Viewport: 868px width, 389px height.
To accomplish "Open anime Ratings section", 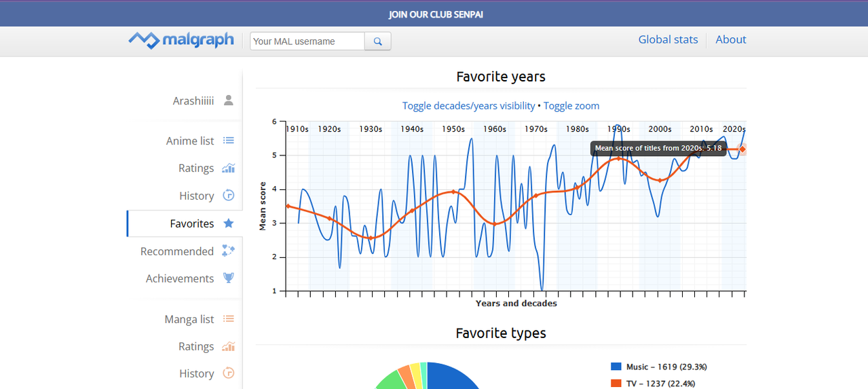I will [x=196, y=168].
